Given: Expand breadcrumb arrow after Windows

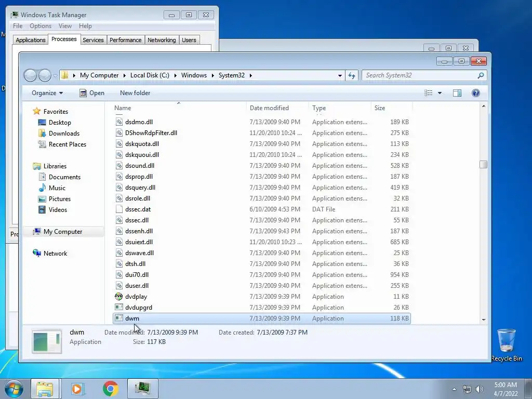Looking at the screenshot, I should point(212,75).
